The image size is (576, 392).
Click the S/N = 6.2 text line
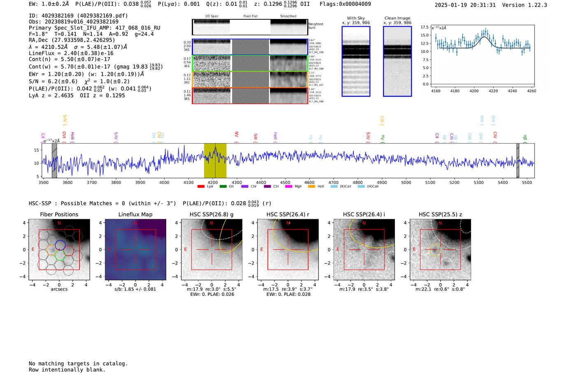[79, 81]
